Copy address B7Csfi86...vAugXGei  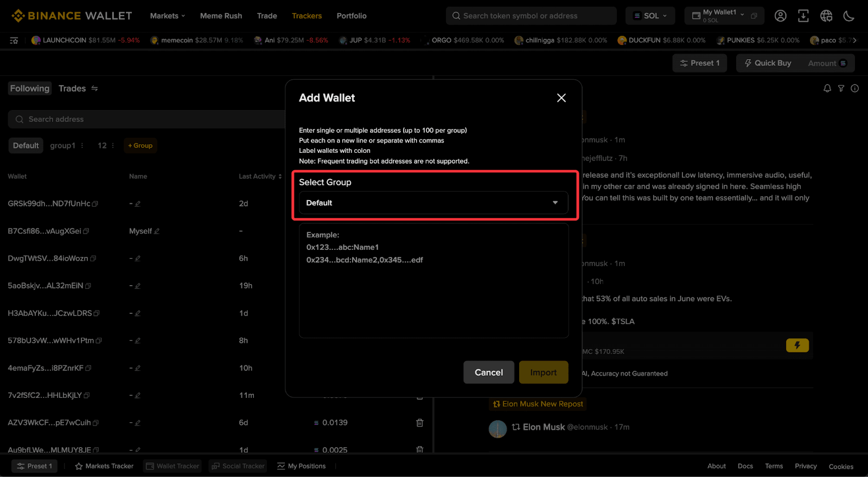(86, 231)
